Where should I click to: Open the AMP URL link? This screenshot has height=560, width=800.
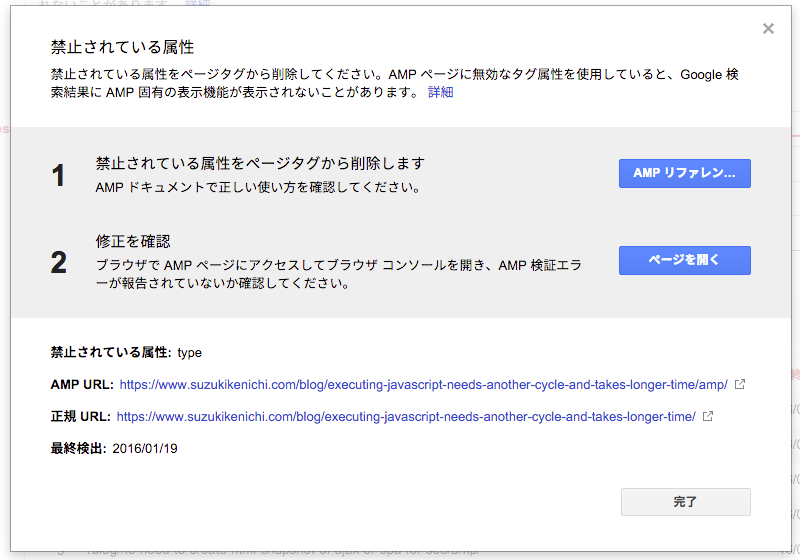[423, 385]
